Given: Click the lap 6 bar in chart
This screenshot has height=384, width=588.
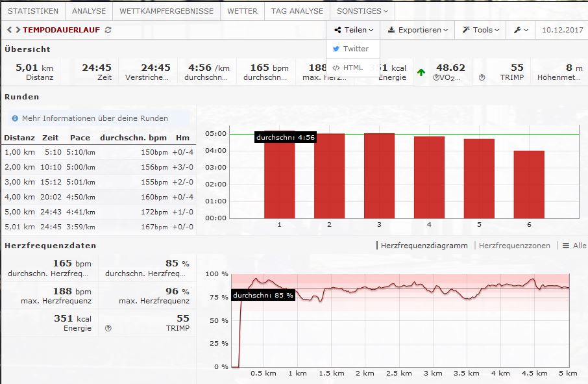Looking at the screenshot, I should click(529, 185).
